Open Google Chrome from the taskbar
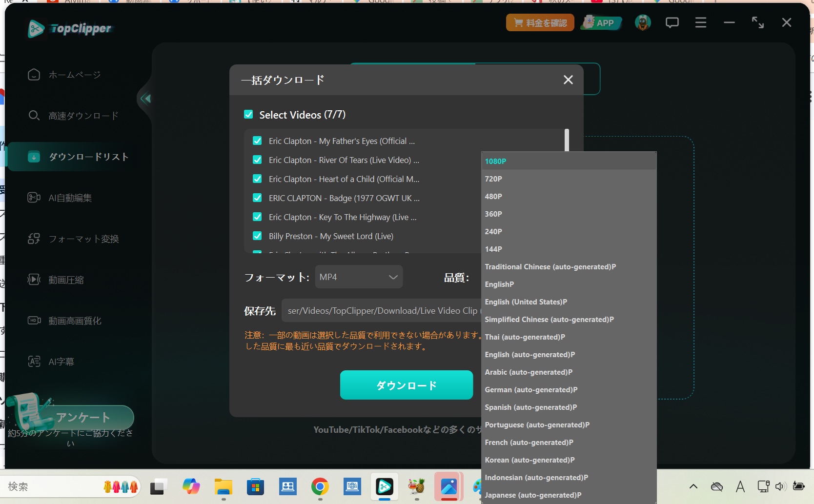Viewport: 814px width, 504px height. click(320, 486)
